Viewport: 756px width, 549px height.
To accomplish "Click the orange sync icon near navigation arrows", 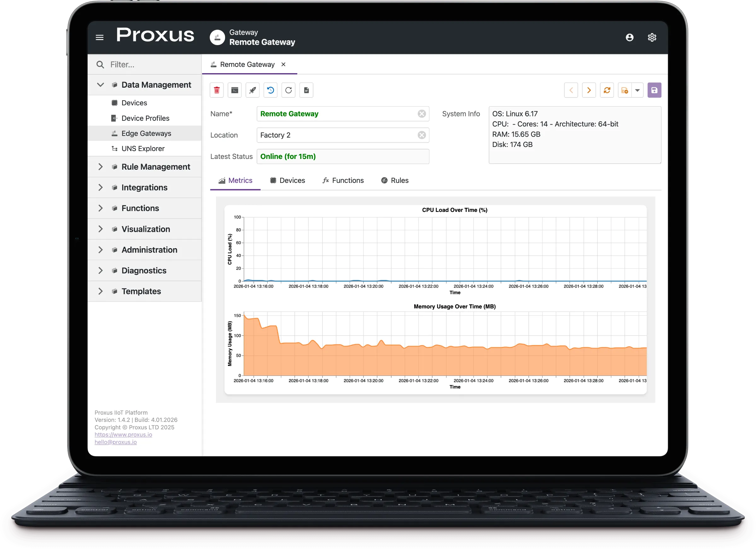I will coord(607,90).
